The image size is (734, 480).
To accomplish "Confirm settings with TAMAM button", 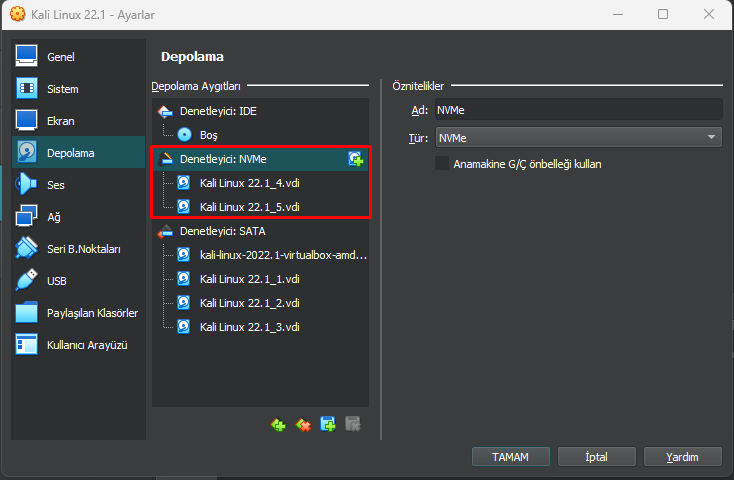I will tap(511, 457).
